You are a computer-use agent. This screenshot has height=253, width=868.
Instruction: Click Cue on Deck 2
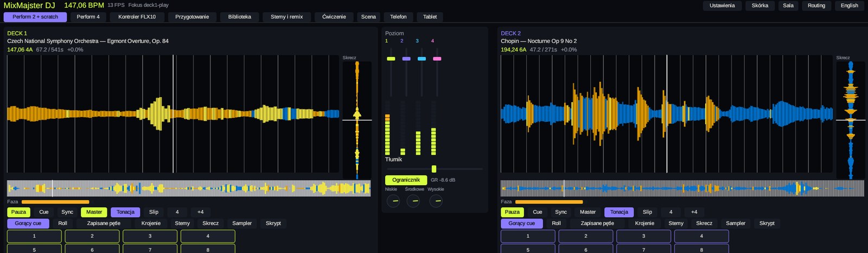[538, 212]
